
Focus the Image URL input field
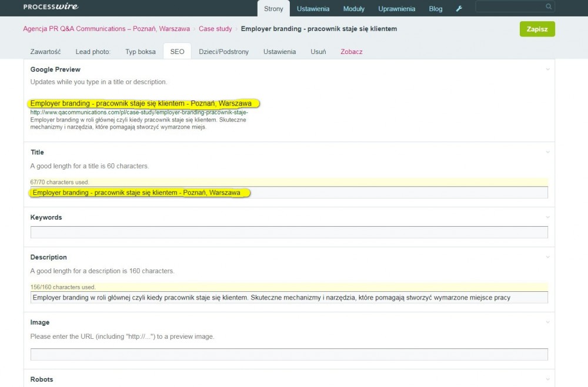click(x=289, y=354)
